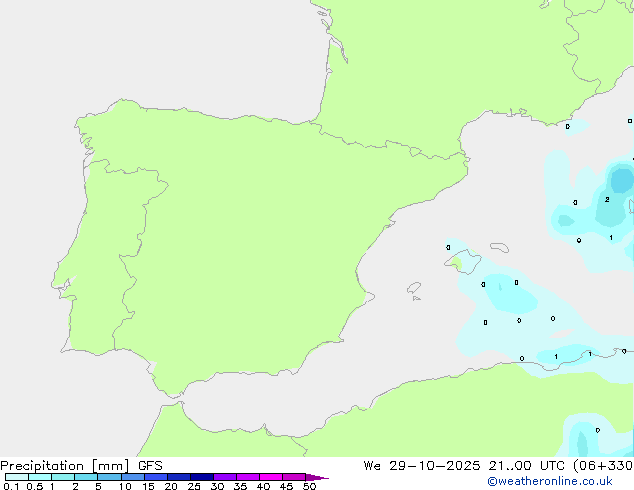This screenshot has height=490, width=634.
Task: Pick the 15–20 mm blue legend swatch
Action: [x=156, y=477]
